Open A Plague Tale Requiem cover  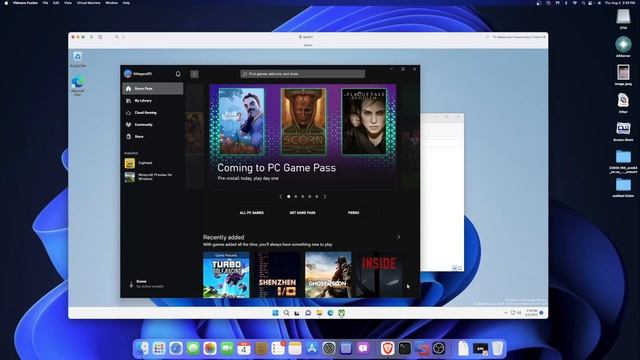point(364,121)
